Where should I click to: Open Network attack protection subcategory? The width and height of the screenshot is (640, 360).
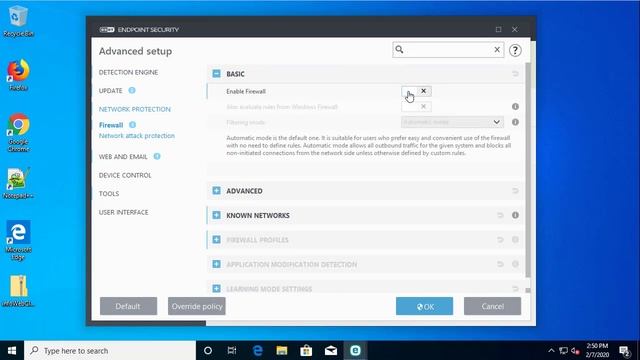[x=137, y=136]
